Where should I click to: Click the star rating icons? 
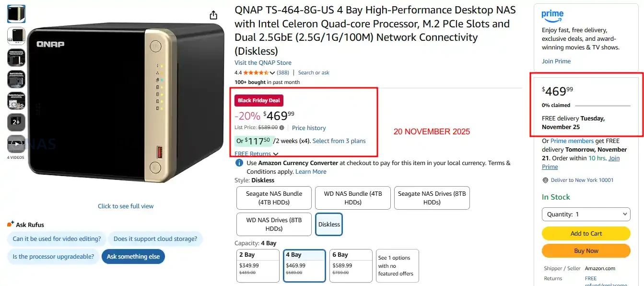click(x=256, y=73)
